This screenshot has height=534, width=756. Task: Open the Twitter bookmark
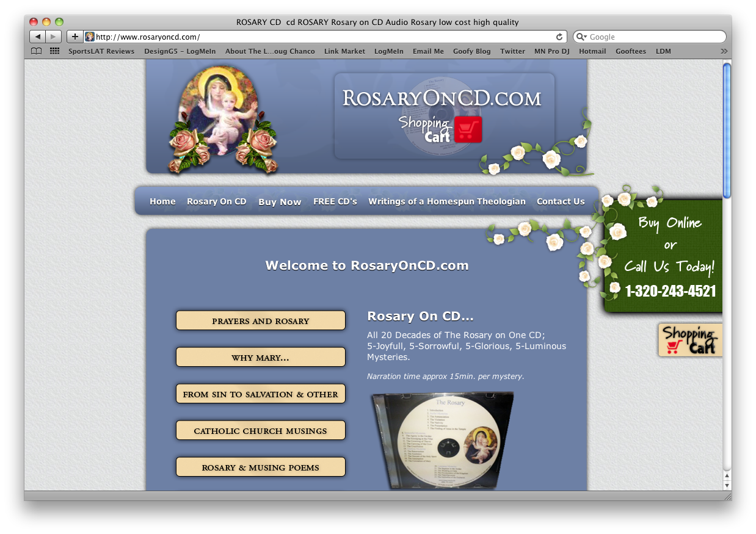pyautogui.click(x=512, y=51)
